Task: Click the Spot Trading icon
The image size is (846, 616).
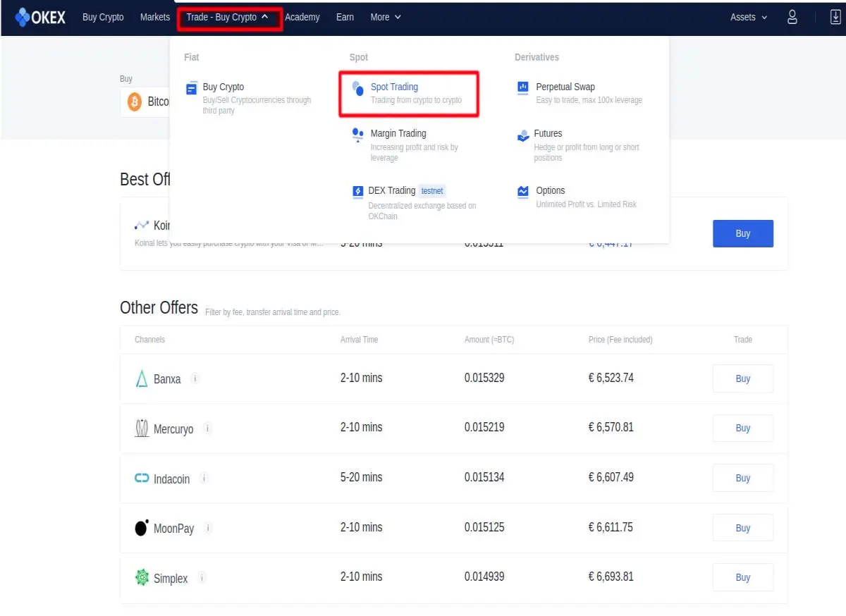Action: click(x=358, y=88)
